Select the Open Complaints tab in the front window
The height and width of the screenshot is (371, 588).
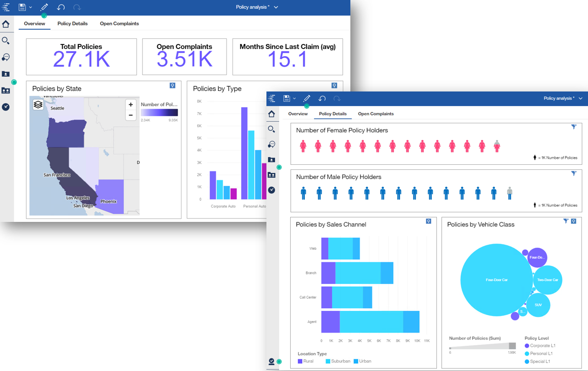pyautogui.click(x=376, y=114)
